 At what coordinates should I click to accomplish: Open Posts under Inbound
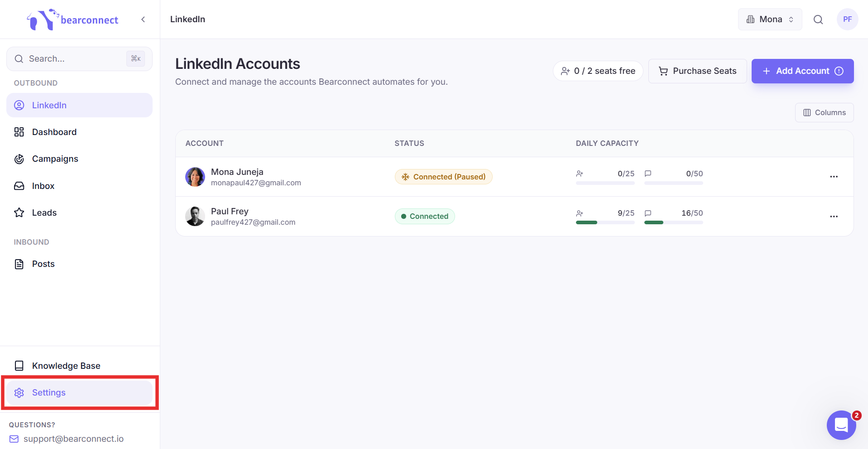(x=79, y=264)
